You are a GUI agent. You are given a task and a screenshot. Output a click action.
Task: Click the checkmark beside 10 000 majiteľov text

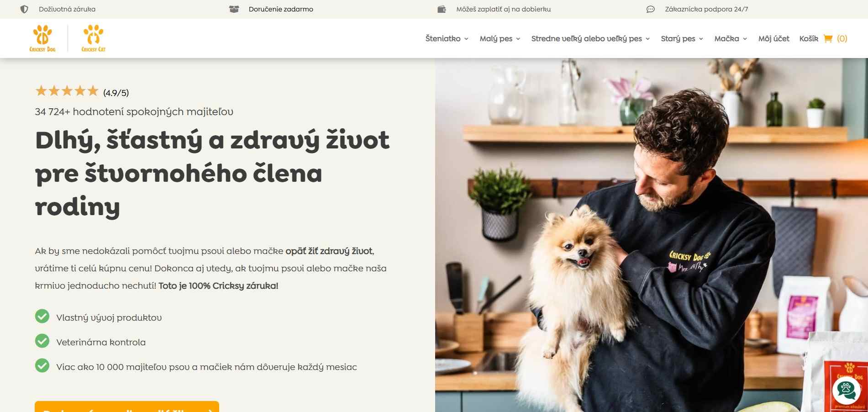[x=42, y=365]
